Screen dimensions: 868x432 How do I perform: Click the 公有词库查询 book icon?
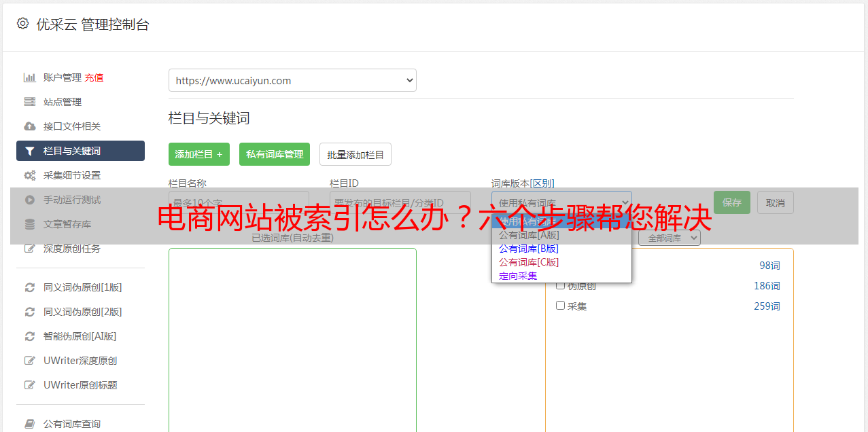[30, 424]
